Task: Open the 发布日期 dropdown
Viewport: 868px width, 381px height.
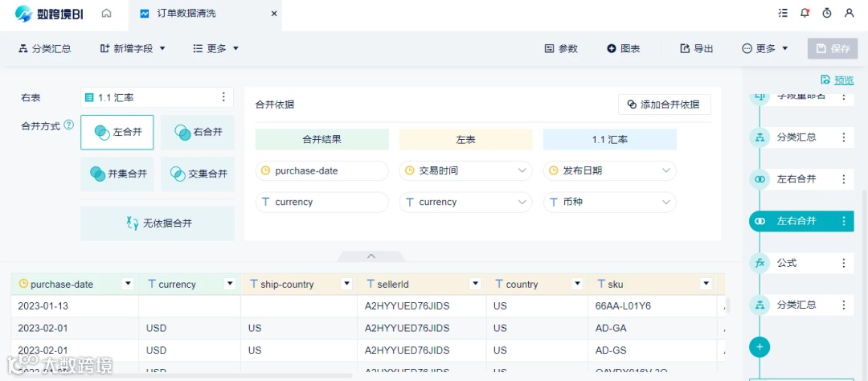Action: tap(610, 171)
